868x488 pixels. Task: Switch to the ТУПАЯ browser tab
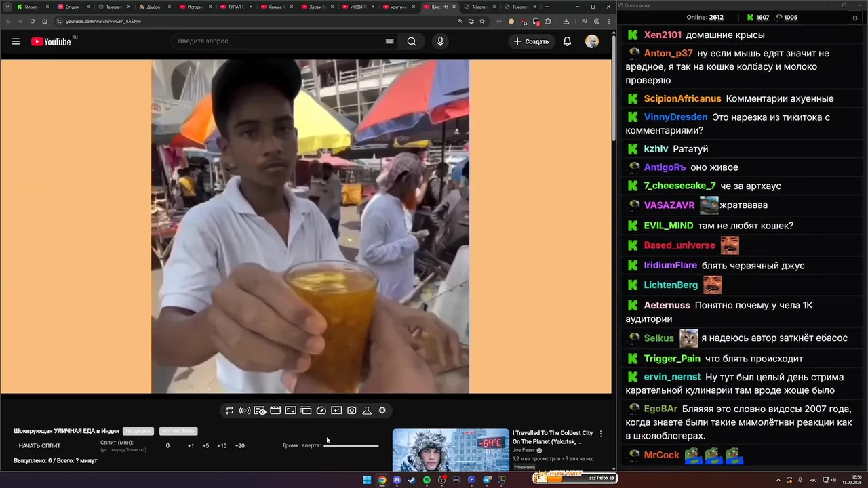pyautogui.click(x=235, y=7)
